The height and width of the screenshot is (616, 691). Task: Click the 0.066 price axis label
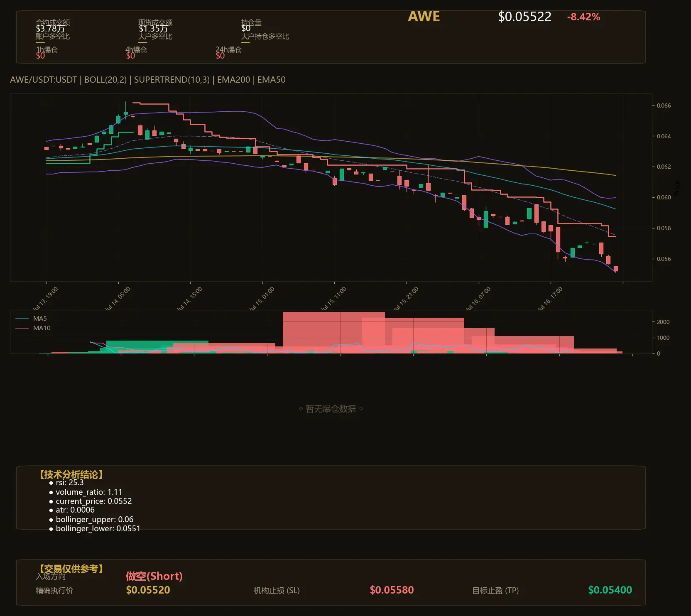click(664, 106)
